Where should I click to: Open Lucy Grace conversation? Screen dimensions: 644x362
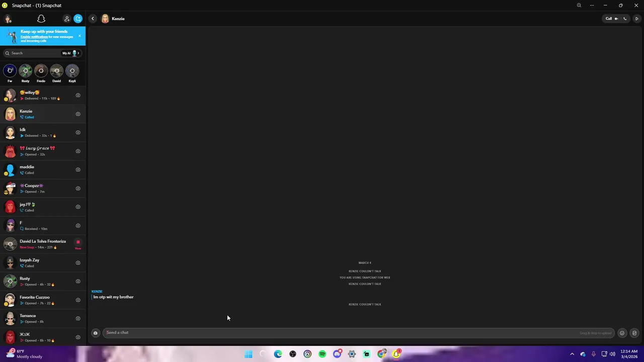coord(43,151)
